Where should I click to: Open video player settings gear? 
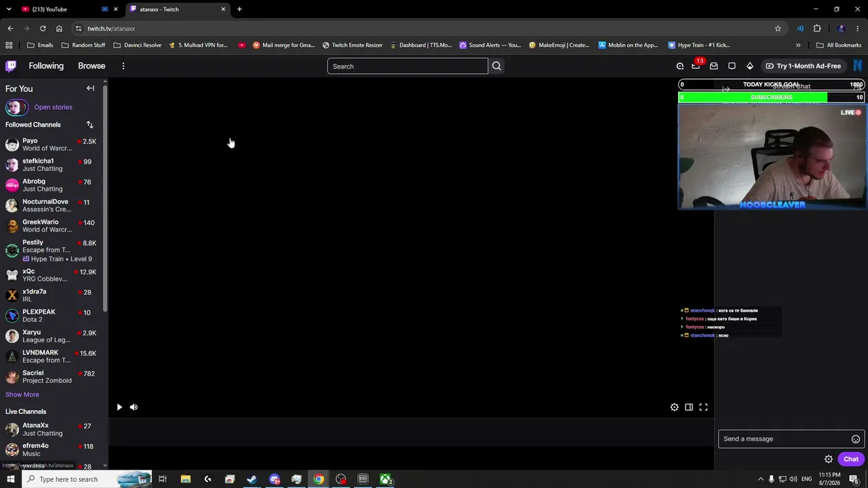tap(674, 407)
